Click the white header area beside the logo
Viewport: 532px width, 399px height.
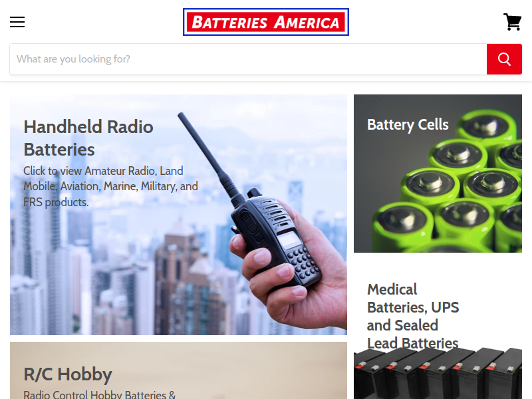tap(424, 22)
